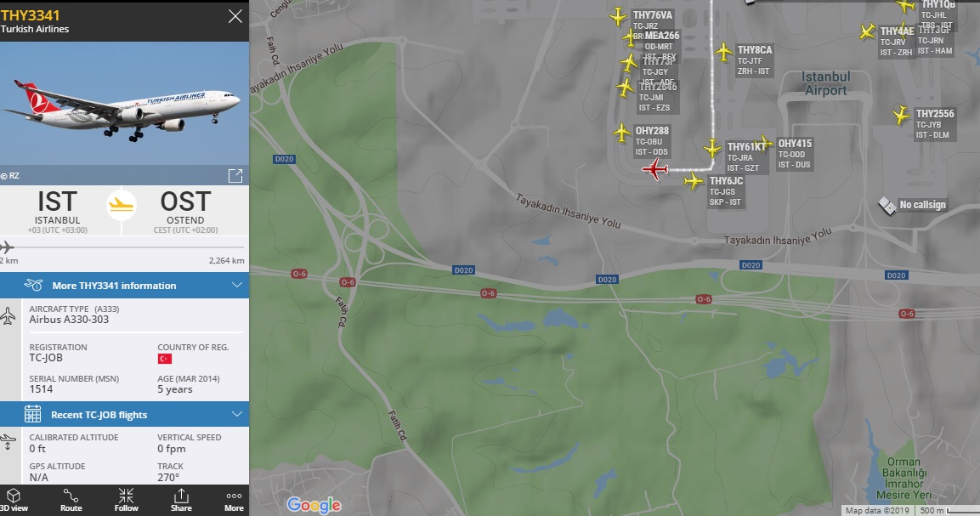Click the THY76VA aircraft icon
The image size is (980, 516).
pos(619,16)
